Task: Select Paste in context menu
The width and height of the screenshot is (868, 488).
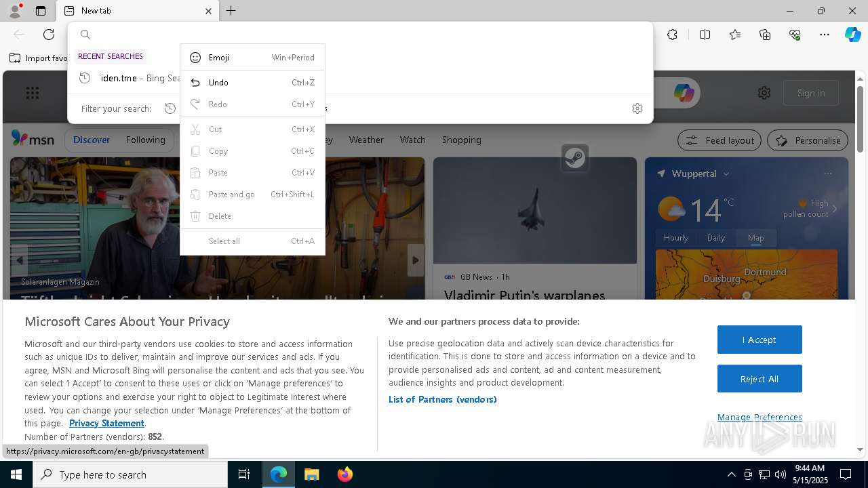Action: click(252, 173)
